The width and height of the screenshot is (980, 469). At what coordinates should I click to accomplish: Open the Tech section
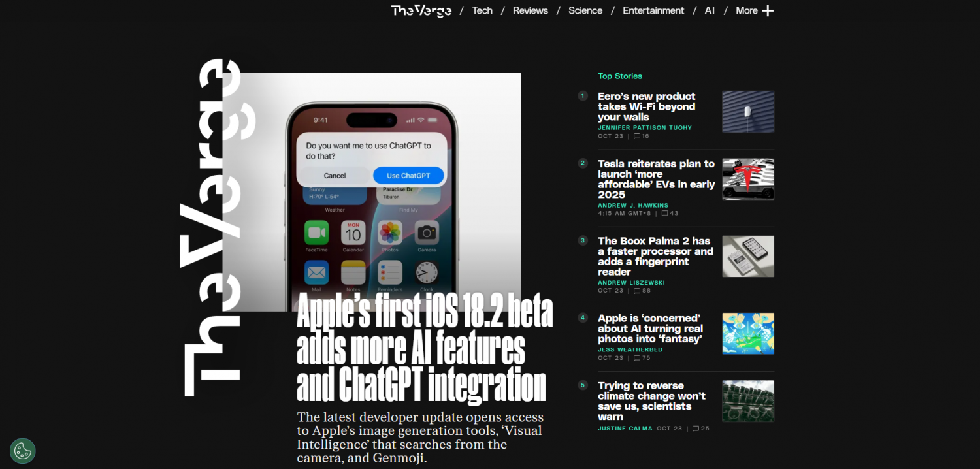482,10
